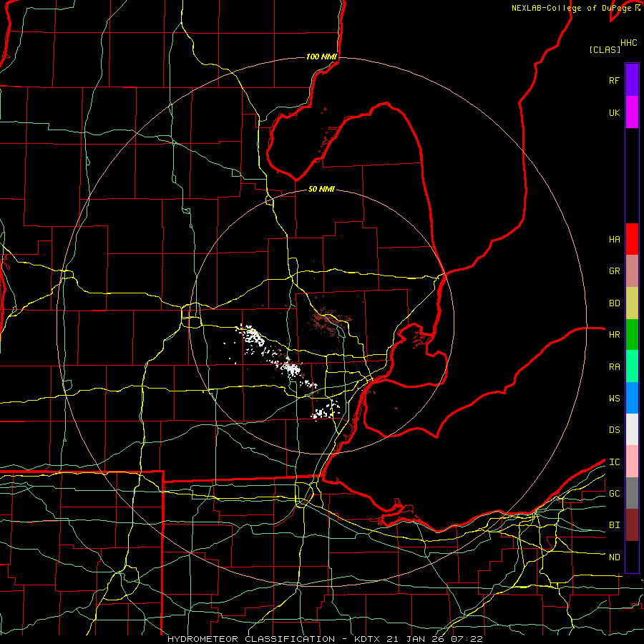Click the 100 NMI range ring label
The image size is (644, 644).
coord(321,57)
